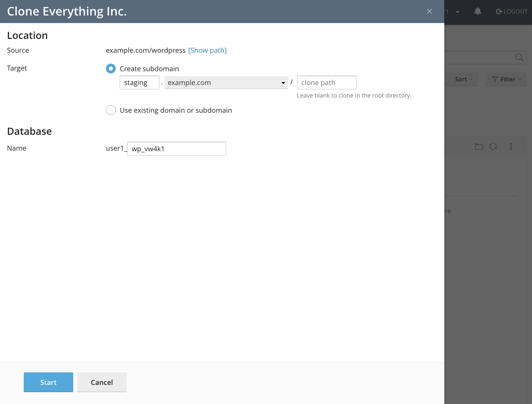Image resolution: width=532 pixels, height=404 pixels.
Task: Click the clone path input box
Action: (327, 82)
